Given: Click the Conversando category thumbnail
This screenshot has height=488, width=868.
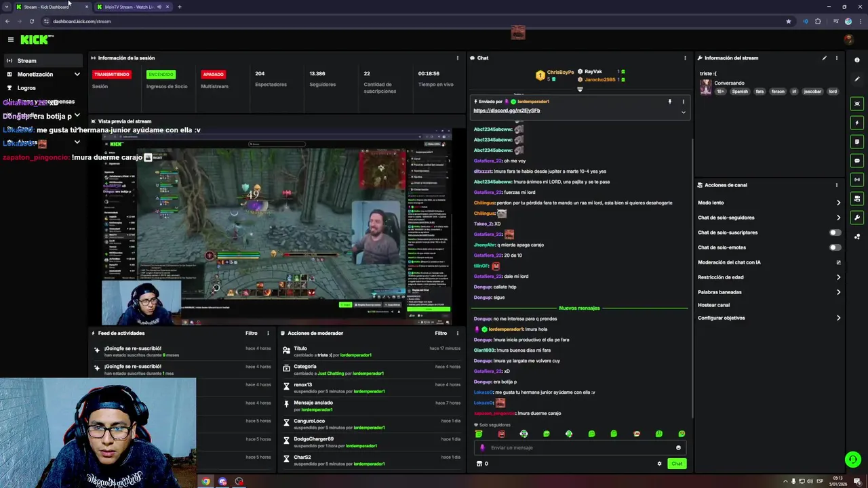Looking at the screenshot, I should [706, 87].
